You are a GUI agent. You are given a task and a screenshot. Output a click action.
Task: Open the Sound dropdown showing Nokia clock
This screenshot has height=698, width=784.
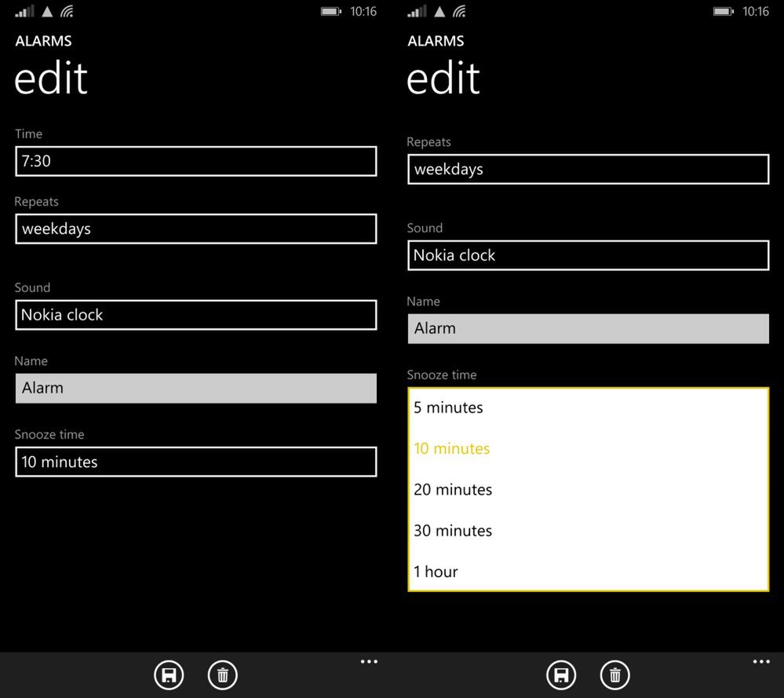click(195, 315)
